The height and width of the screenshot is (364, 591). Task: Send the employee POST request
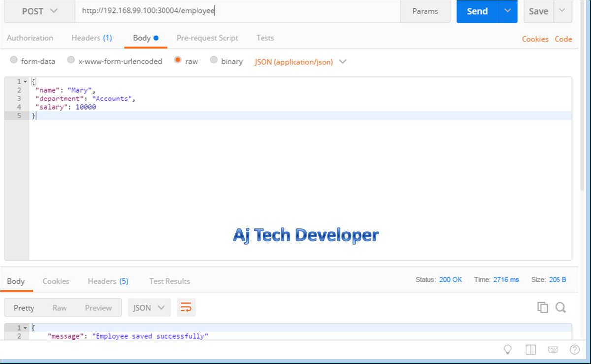(476, 11)
